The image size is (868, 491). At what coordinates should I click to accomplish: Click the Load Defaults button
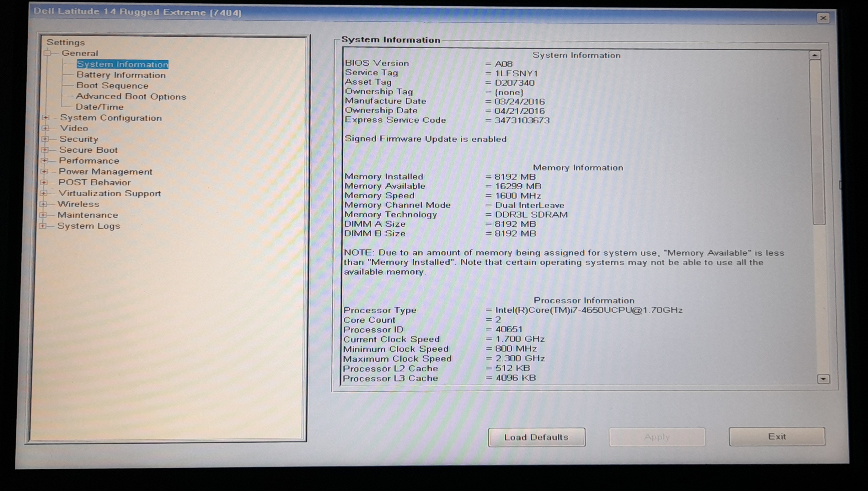[x=536, y=437]
